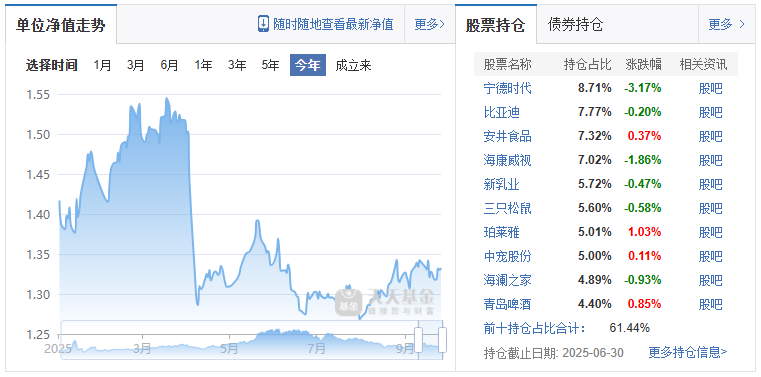Click the 61.44% top-ten total value
The width and height of the screenshot is (761, 377).
pyautogui.click(x=629, y=328)
